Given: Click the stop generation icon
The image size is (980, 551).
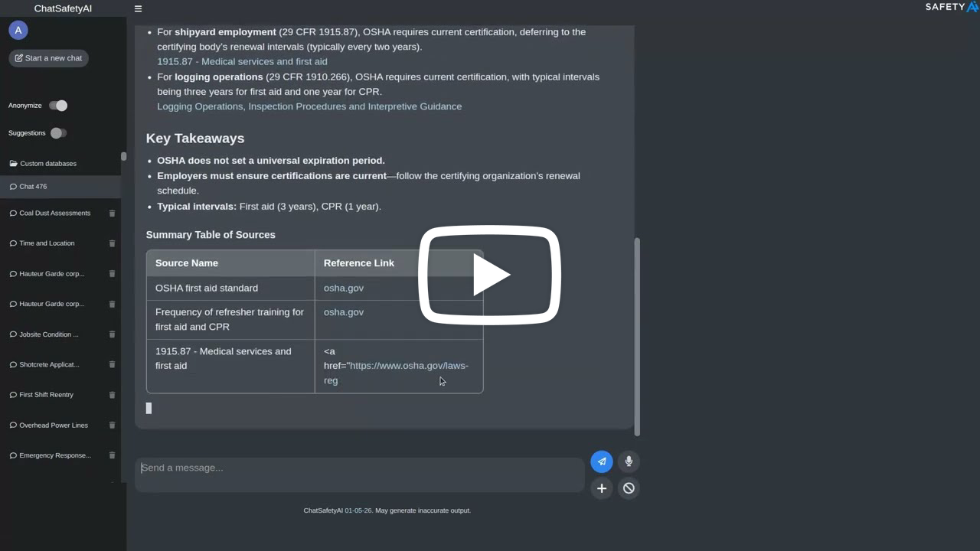Looking at the screenshot, I should [x=629, y=488].
